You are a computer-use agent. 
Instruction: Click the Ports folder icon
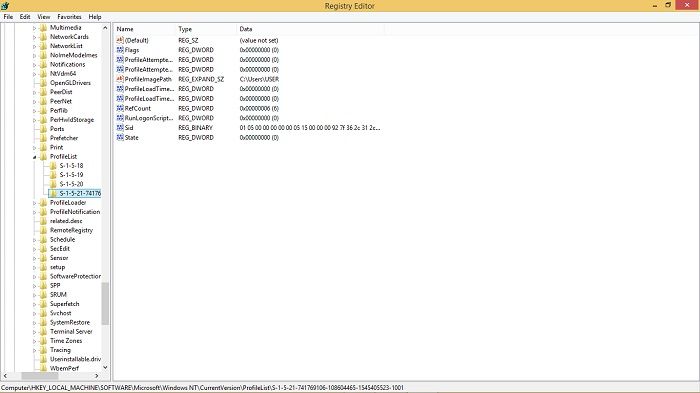click(x=43, y=129)
